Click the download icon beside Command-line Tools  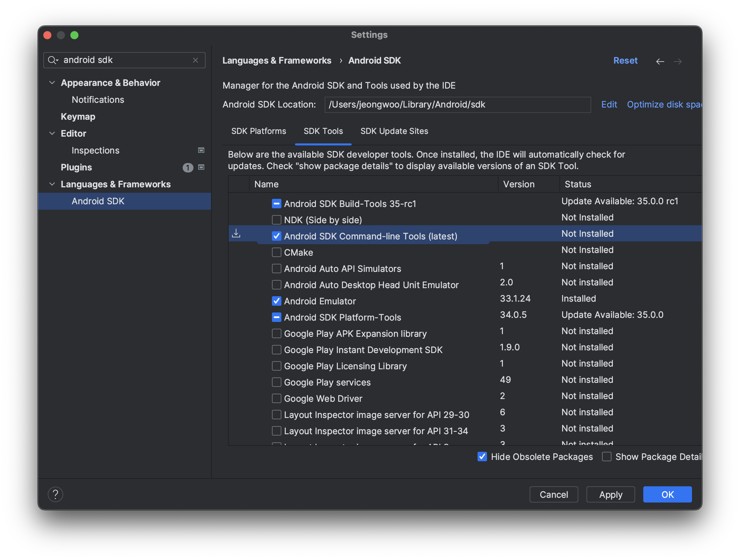click(x=236, y=234)
